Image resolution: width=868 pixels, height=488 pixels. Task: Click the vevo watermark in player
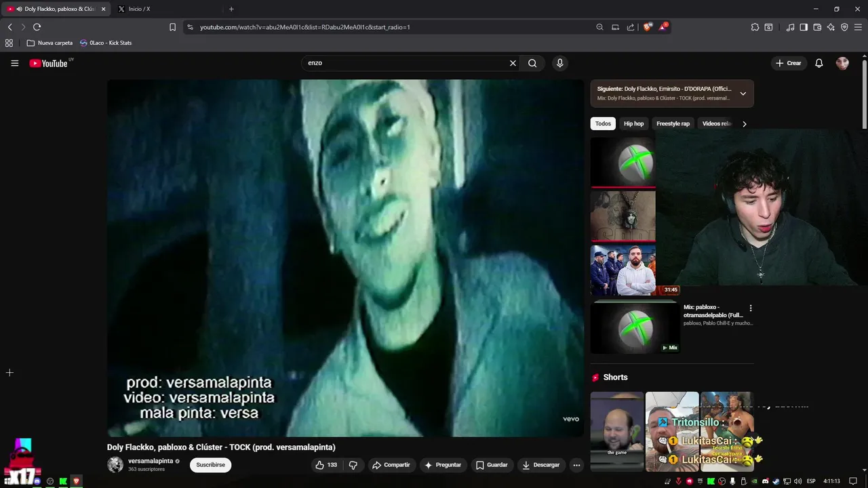click(x=571, y=419)
